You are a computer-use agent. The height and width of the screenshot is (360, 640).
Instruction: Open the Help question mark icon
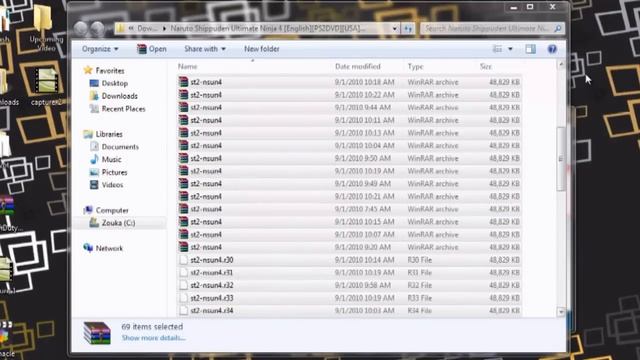(552, 49)
